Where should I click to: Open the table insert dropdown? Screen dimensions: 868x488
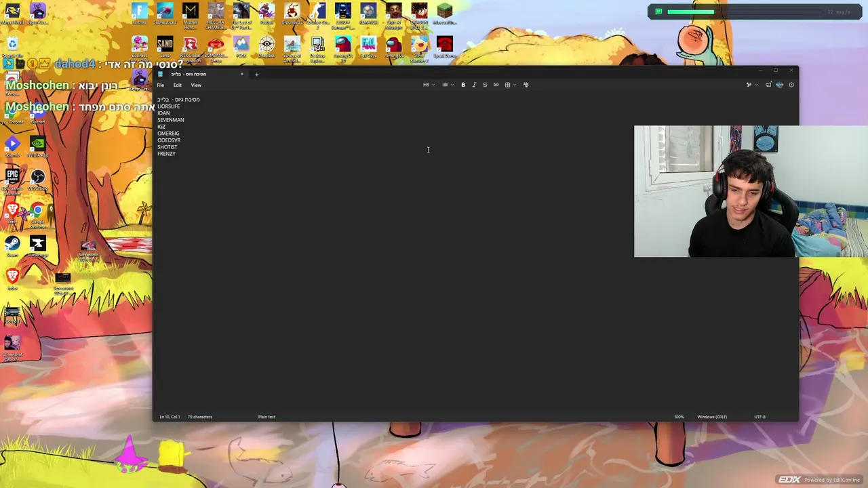tap(510, 85)
